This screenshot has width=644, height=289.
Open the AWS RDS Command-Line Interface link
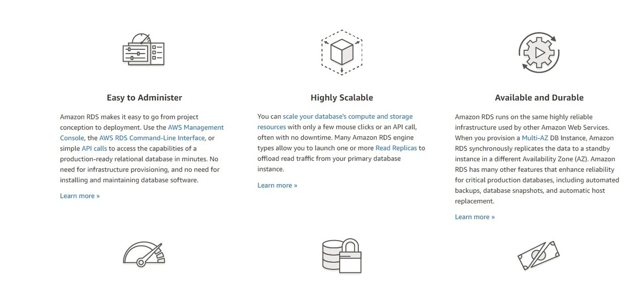pyautogui.click(x=152, y=138)
